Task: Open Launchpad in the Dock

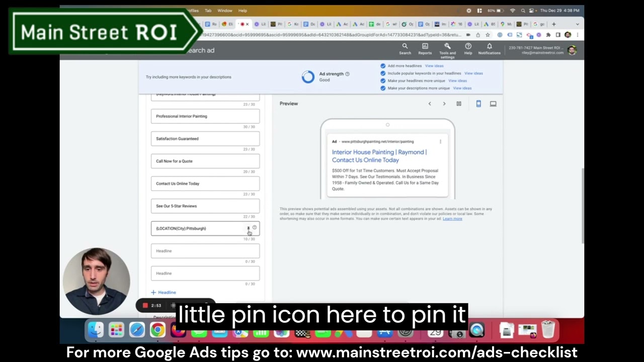Action: coord(116,330)
